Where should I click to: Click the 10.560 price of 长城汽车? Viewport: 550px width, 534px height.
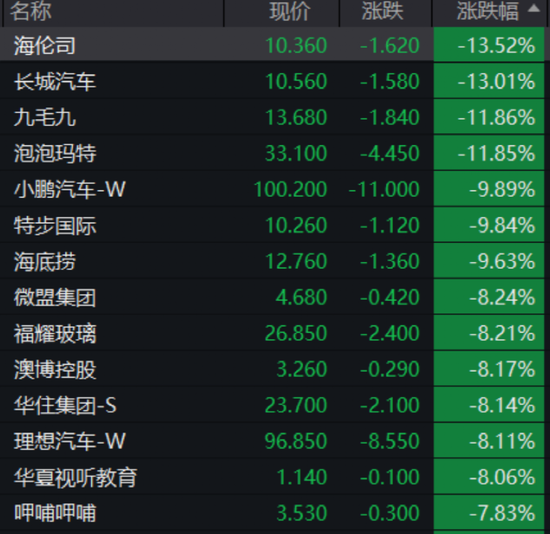296,81
